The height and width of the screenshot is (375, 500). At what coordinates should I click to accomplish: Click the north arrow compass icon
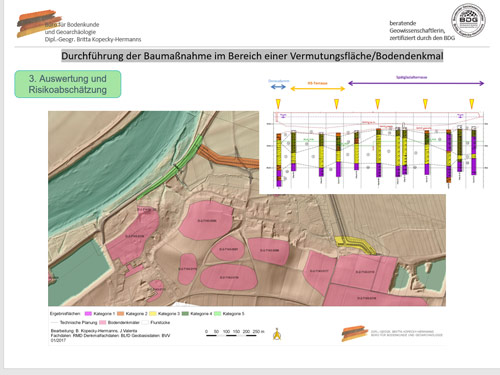point(277,334)
